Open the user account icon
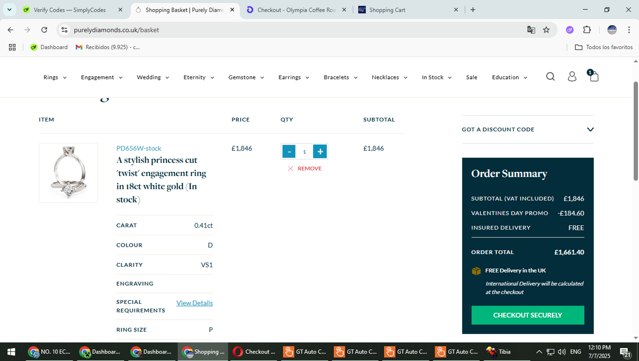The height and width of the screenshot is (361, 639). tap(572, 77)
